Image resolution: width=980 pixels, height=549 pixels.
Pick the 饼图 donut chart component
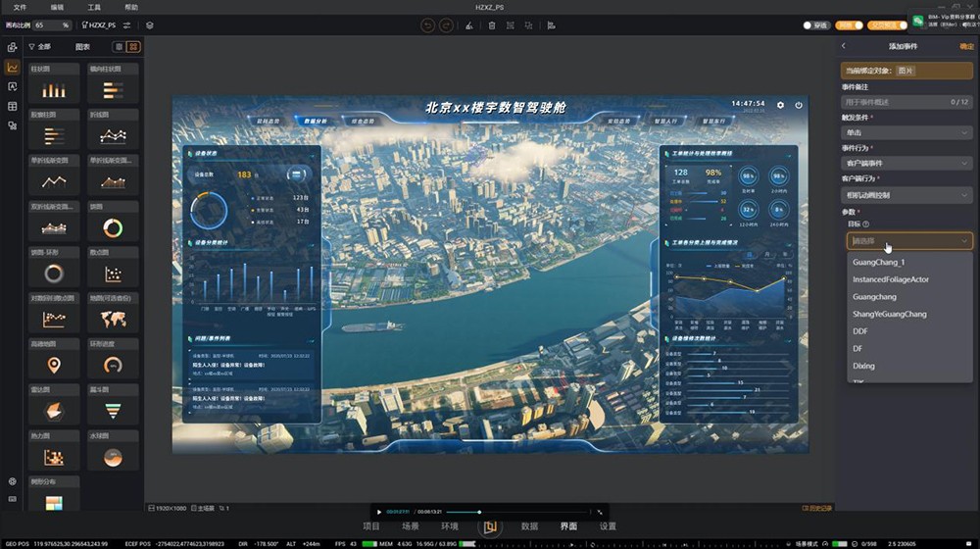coord(113,227)
